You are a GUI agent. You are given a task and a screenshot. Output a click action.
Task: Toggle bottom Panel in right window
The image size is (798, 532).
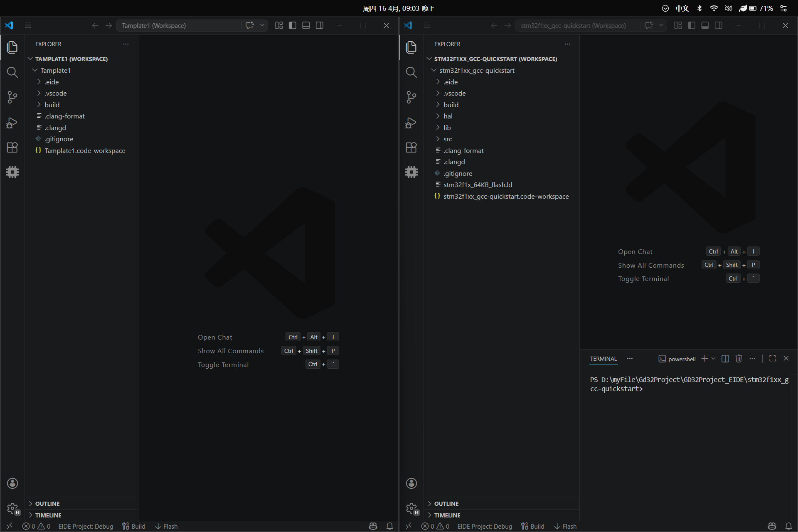[x=705, y=25]
